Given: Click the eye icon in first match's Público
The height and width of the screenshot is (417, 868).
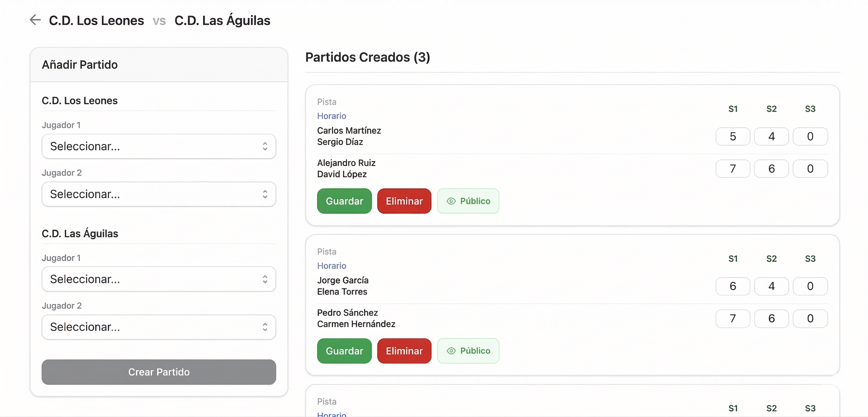Looking at the screenshot, I should pos(451,201).
